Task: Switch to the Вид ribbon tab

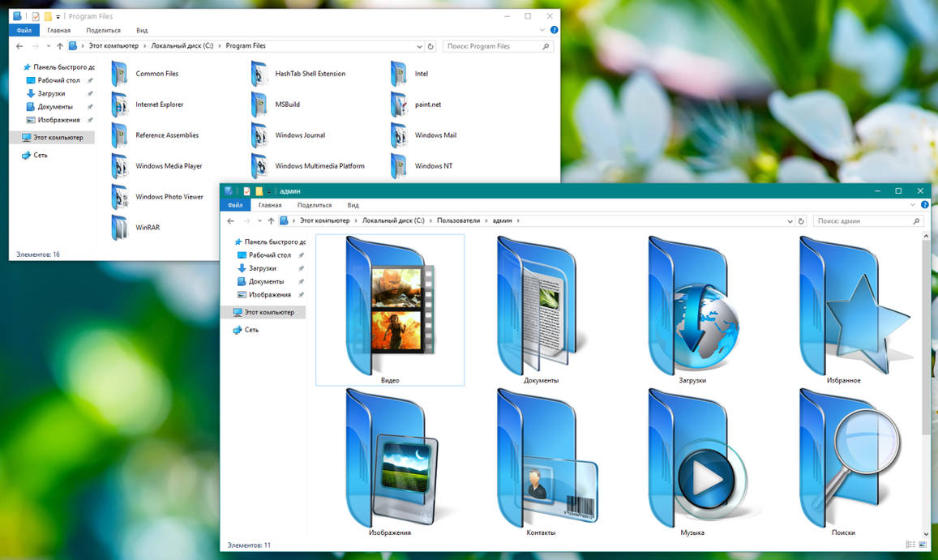Action: point(353,205)
